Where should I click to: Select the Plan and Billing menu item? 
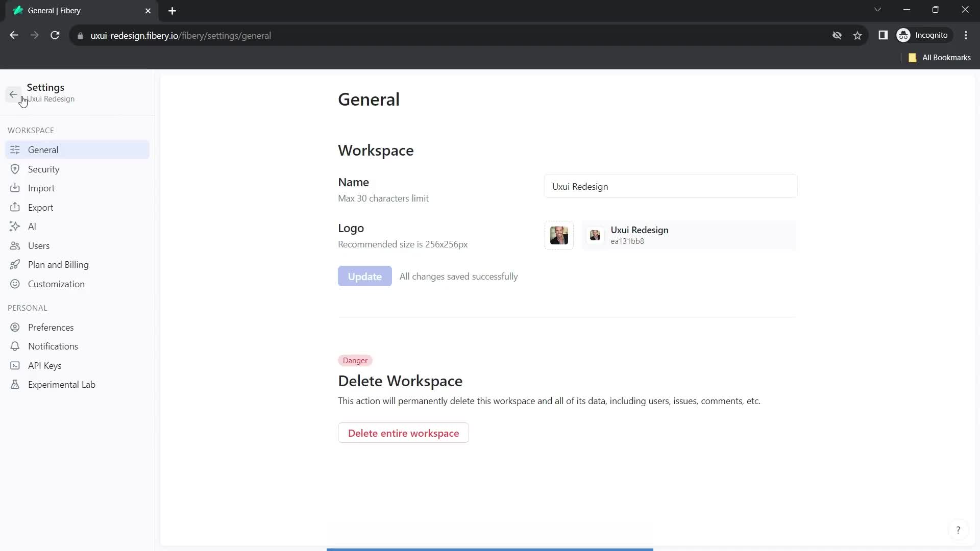(58, 264)
